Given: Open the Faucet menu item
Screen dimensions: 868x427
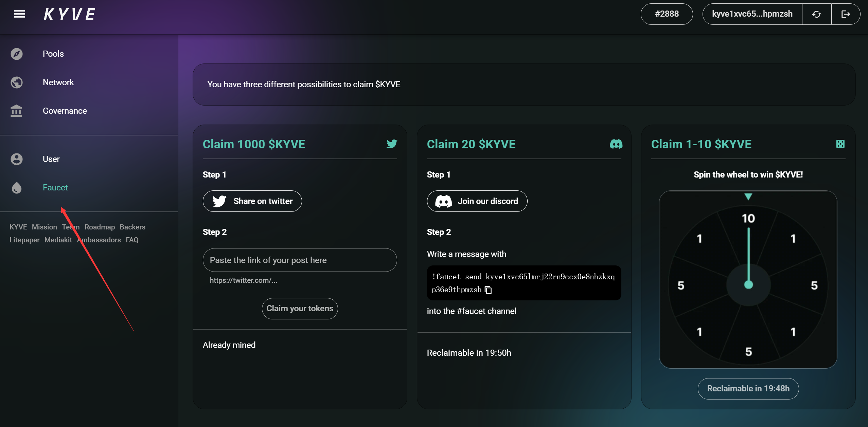Looking at the screenshot, I should [55, 187].
